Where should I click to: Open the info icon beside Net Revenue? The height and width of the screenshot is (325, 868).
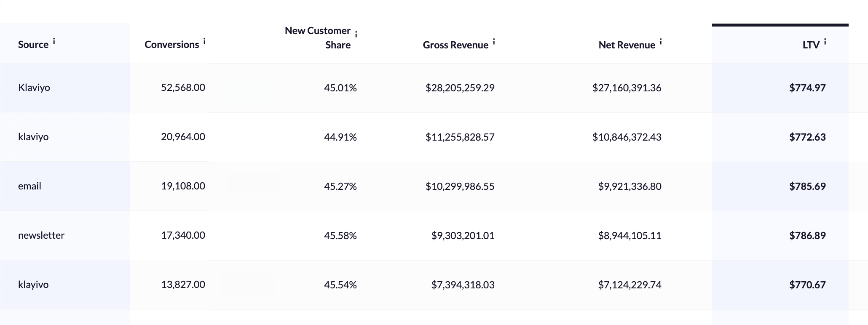coord(661,42)
